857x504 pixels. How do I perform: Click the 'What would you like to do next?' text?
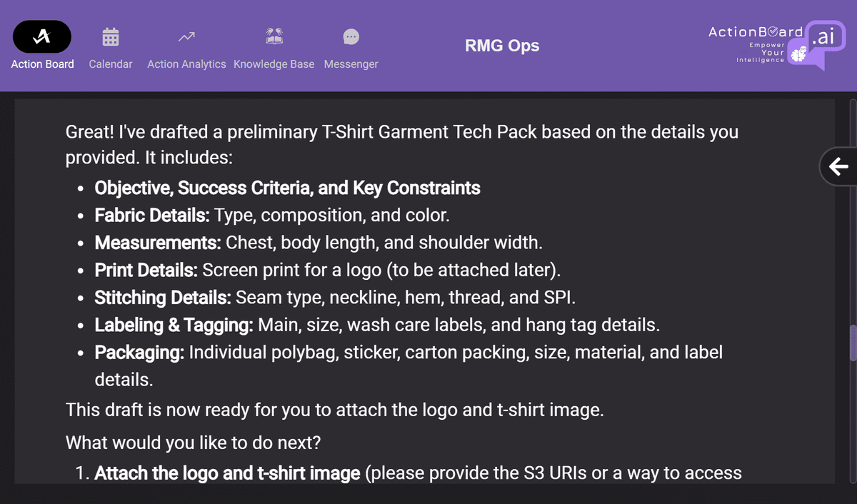point(193,443)
